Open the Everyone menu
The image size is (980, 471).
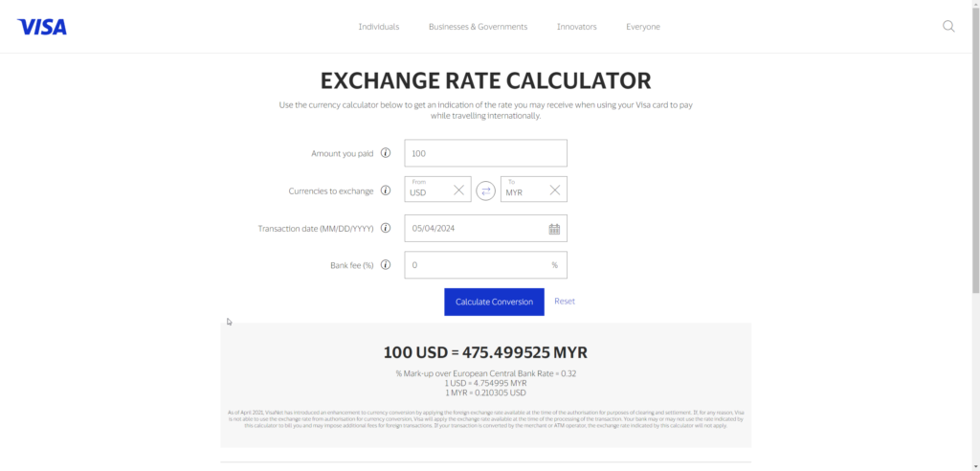coord(643,27)
